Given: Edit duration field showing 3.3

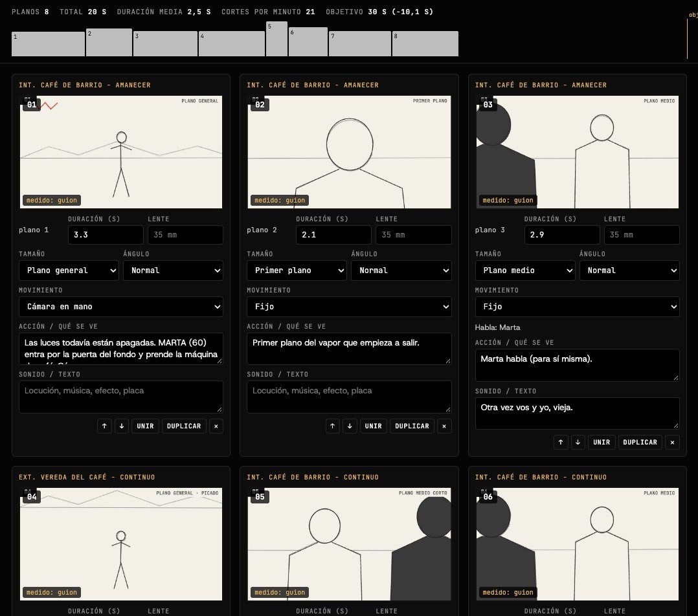Looking at the screenshot, I should 106,235.
